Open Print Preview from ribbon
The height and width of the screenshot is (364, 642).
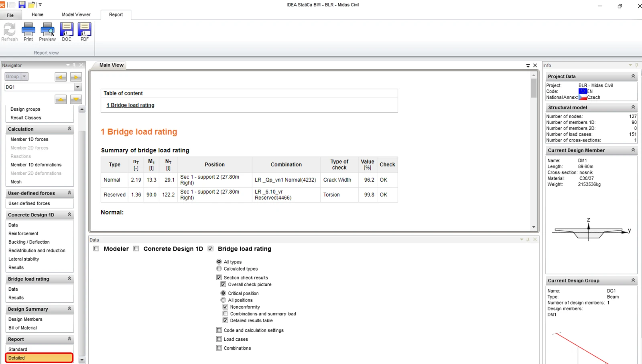pos(47,32)
